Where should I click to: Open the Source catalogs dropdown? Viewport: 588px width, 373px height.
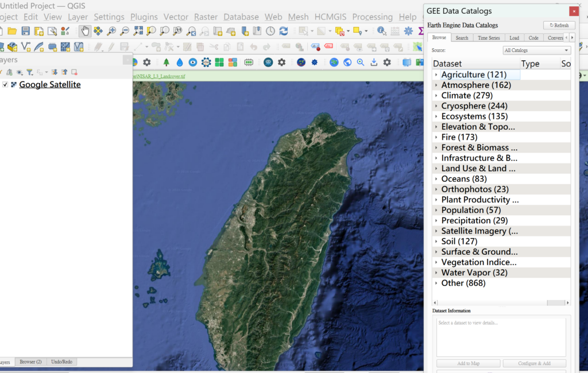click(x=536, y=50)
